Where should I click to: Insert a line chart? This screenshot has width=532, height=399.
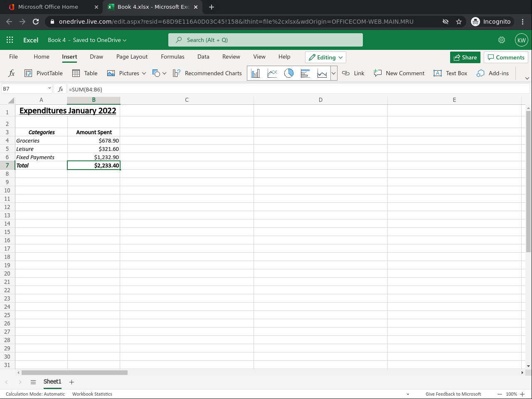[272, 73]
